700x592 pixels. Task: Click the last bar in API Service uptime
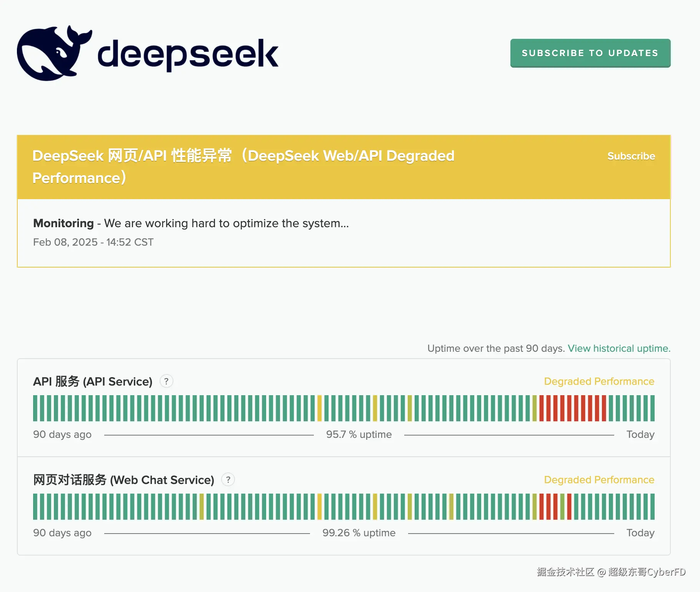652,408
